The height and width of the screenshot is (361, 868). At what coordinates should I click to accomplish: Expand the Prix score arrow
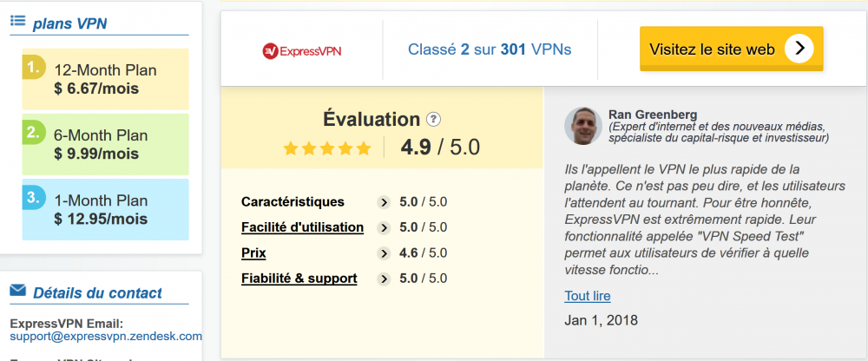pos(383,253)
